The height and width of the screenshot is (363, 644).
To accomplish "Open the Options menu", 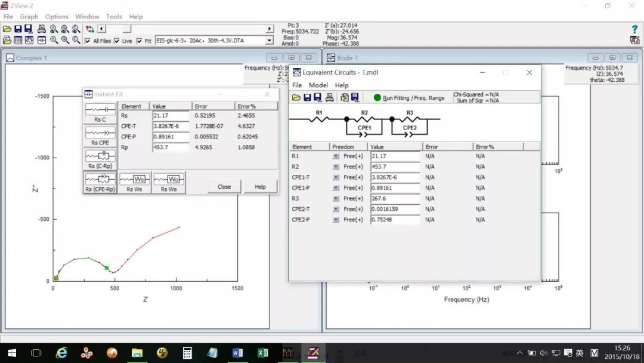I will click(x=57, y=17).
